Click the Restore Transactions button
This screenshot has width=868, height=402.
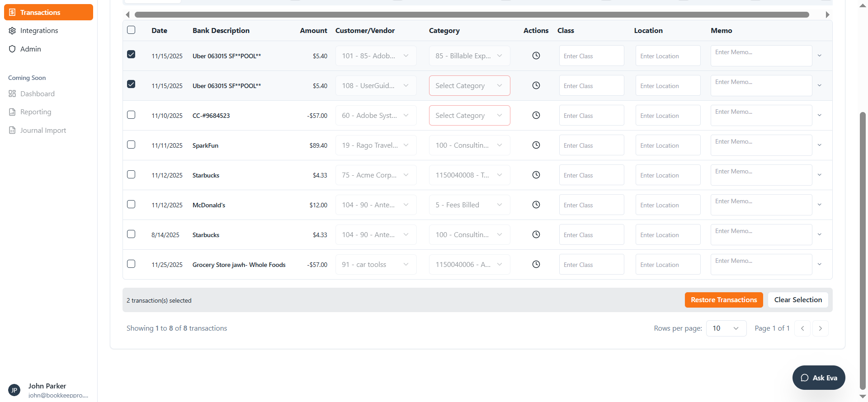coord(724,300)
